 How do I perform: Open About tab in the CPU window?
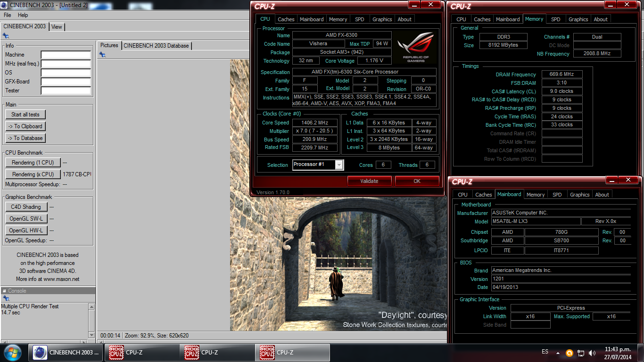tap(405, 19)
